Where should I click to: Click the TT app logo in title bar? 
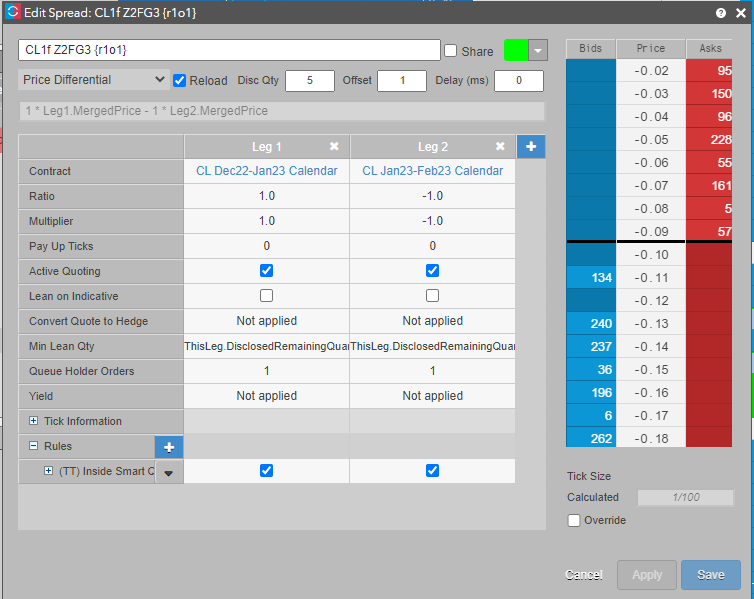click(13, 12)
